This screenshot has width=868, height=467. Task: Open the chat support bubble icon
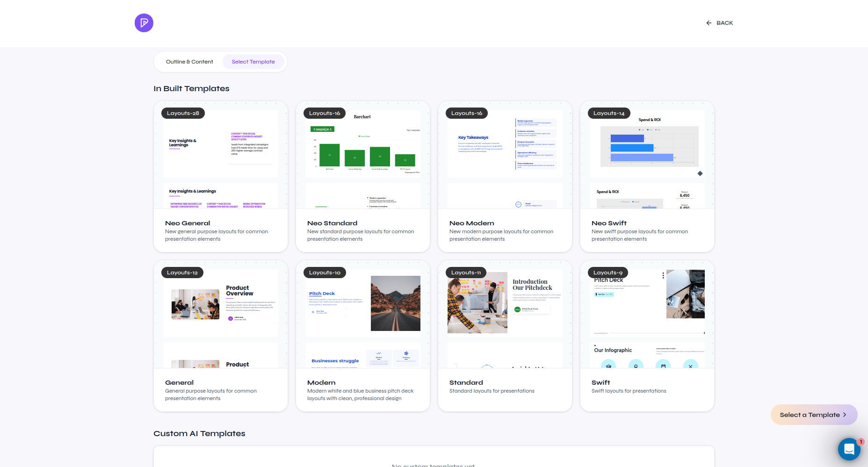coord(849,449)
